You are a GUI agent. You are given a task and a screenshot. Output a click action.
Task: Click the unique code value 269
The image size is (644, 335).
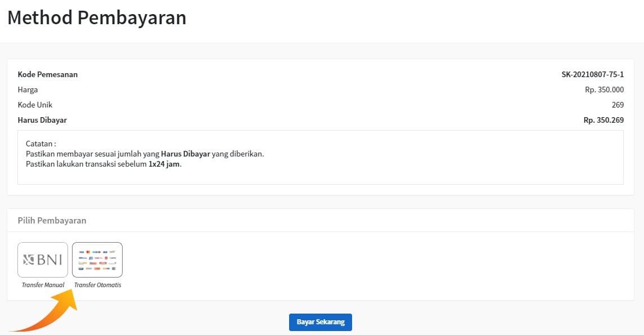coord(618,105)
